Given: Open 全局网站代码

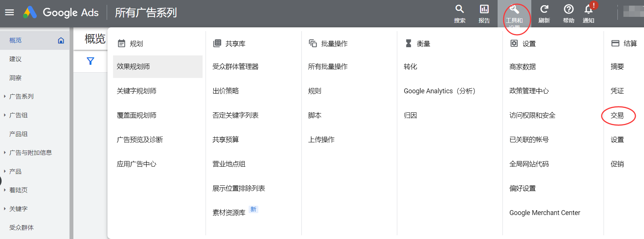Looking at the screenshot, I should pos(529,164).
